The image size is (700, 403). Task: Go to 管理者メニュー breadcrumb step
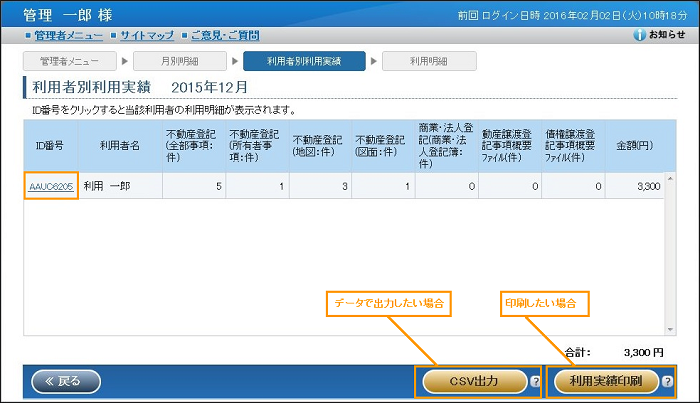click(70, 61)
